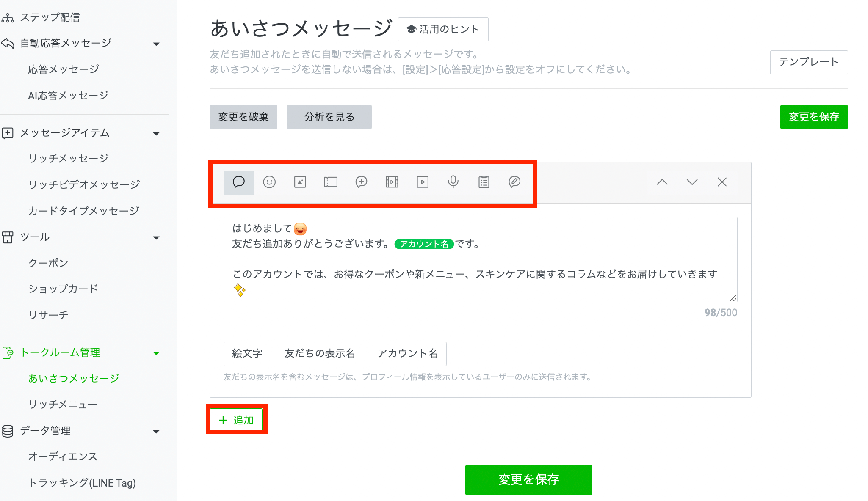Click inside the greeting message text area

[480, 259]
